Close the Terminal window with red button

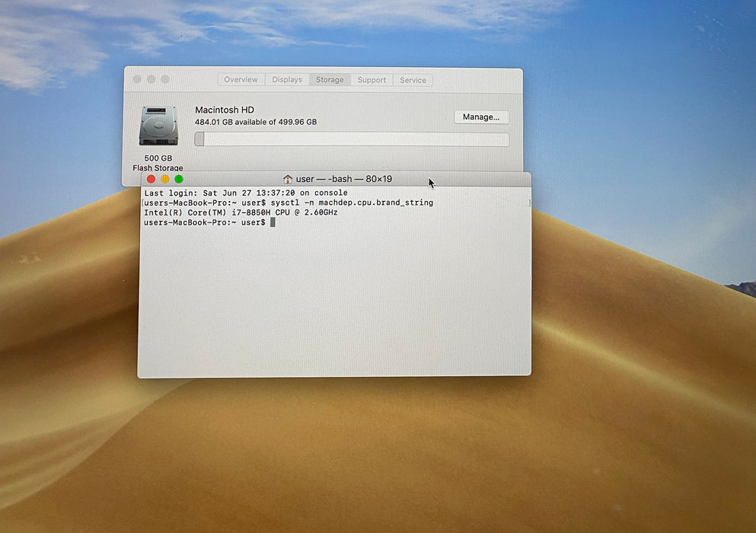[x=151, y=179]
